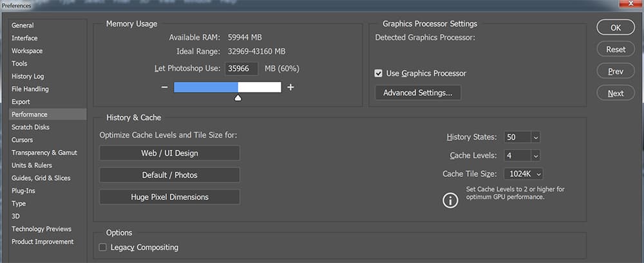The width and height of the screenshot is (644, 263).
Task: Open the Workspace preferences section
Action: click(48, 51)
